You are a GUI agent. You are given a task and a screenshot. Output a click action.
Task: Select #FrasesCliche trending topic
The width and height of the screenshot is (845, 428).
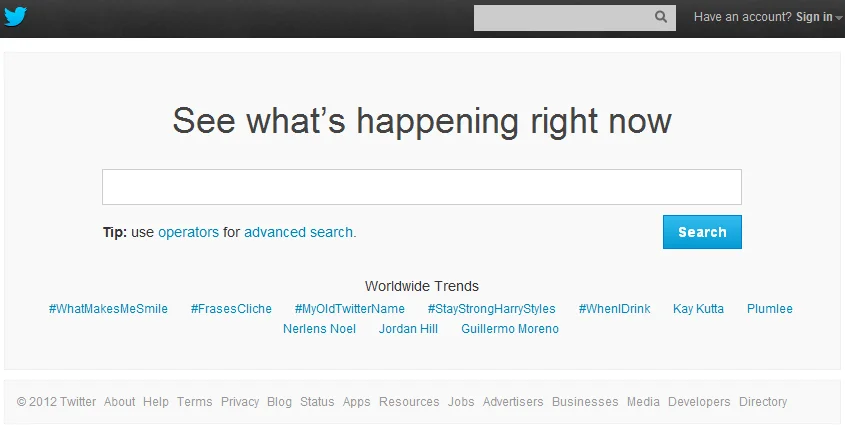coord(231,309)
